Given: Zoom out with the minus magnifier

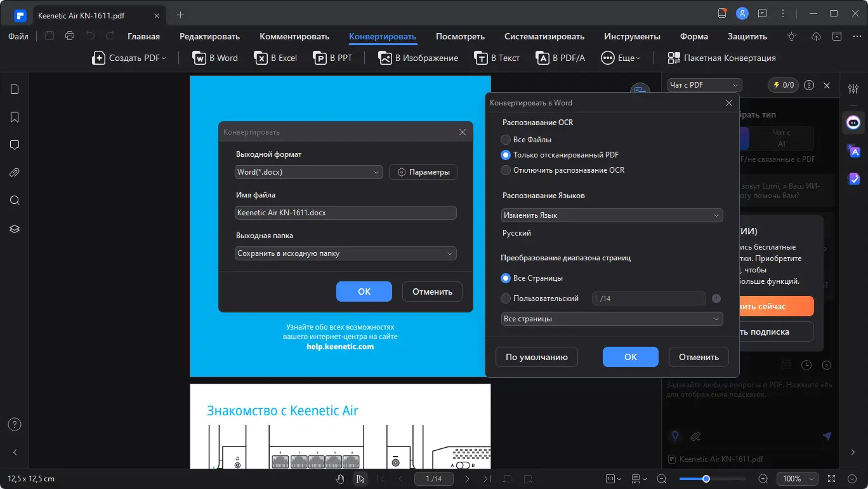Looking at the screenshot, I should [x=662, y=479].
